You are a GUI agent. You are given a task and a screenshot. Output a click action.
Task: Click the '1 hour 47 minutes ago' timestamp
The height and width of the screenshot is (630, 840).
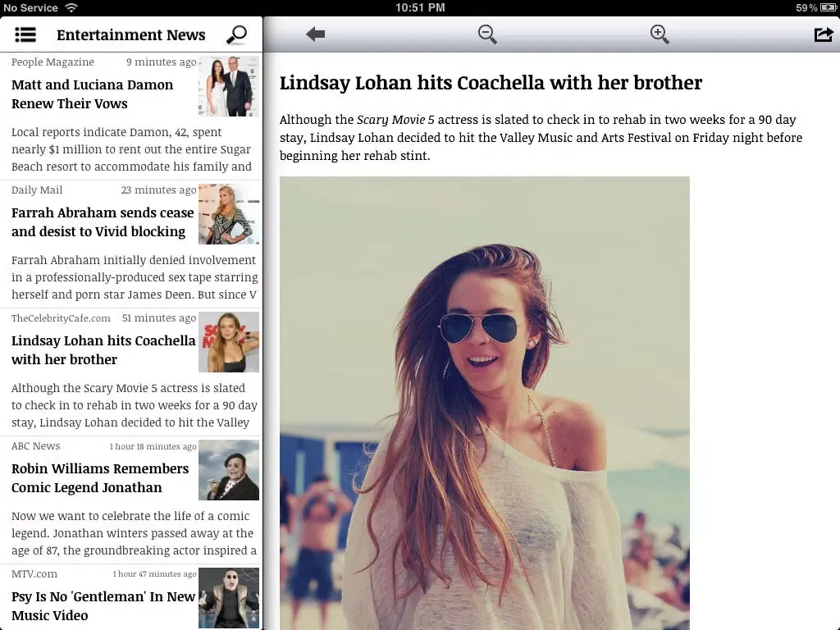(155, 573)
